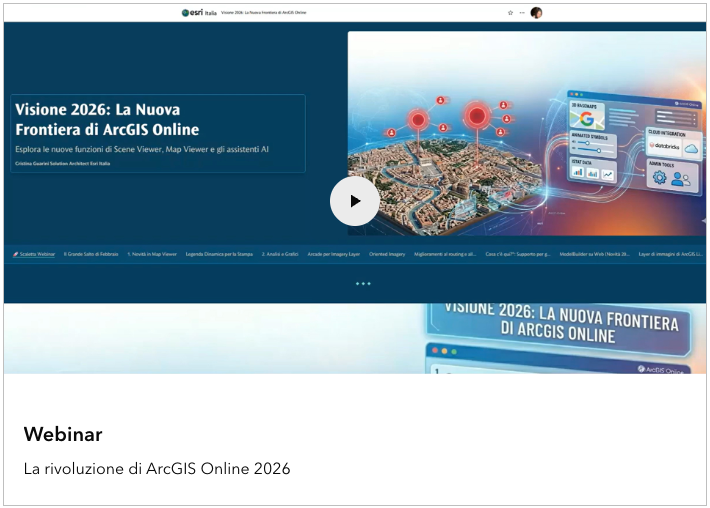Open the user profile avatar
Viewport: 710px width, 508px height.
point(537,13)
